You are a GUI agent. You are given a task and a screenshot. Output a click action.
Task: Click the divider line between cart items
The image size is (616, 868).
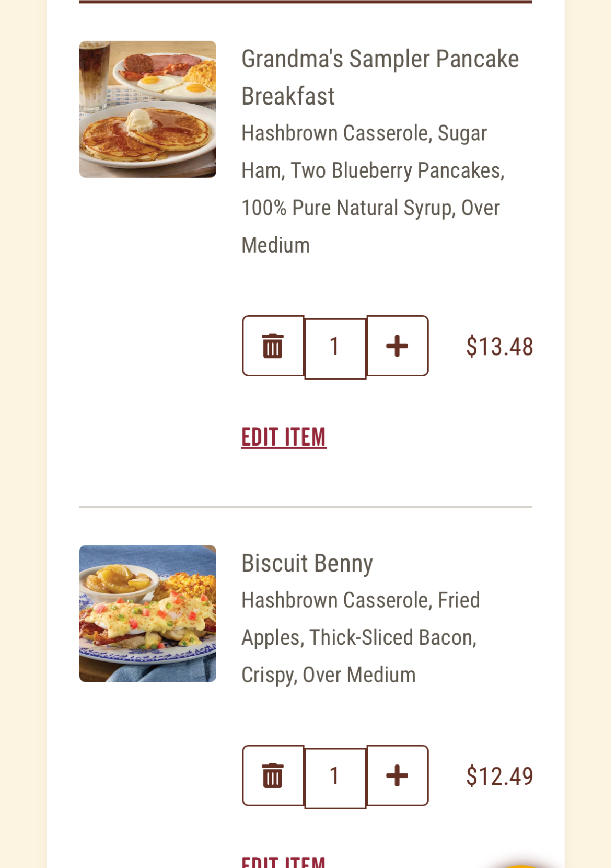[x=305, y=507]
